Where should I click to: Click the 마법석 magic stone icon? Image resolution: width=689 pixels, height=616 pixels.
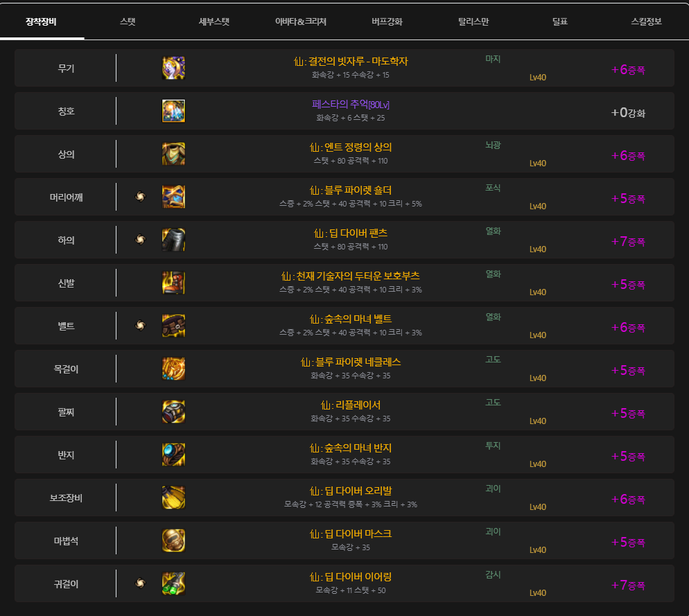coord(173,540)
